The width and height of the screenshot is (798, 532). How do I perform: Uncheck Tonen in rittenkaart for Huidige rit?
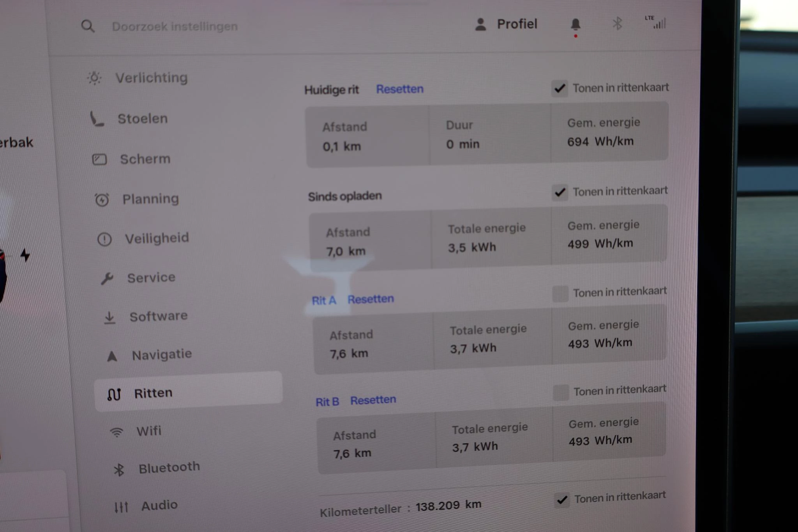[x=560, y=88]
